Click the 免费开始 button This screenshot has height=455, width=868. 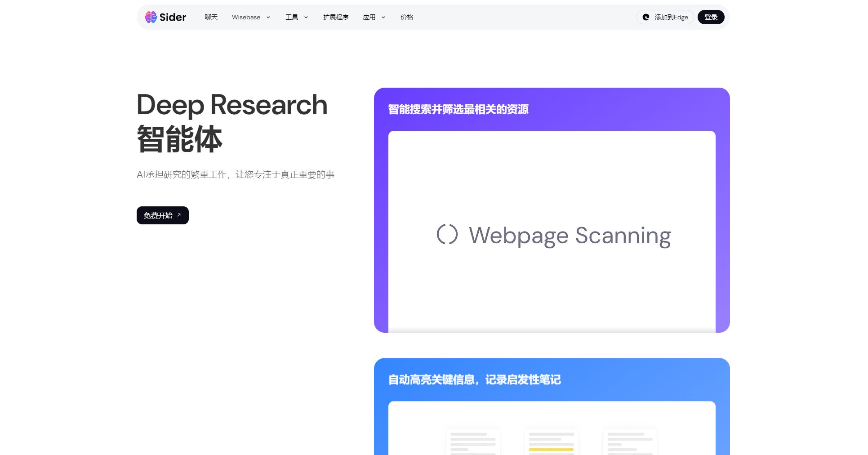(162, 215)
